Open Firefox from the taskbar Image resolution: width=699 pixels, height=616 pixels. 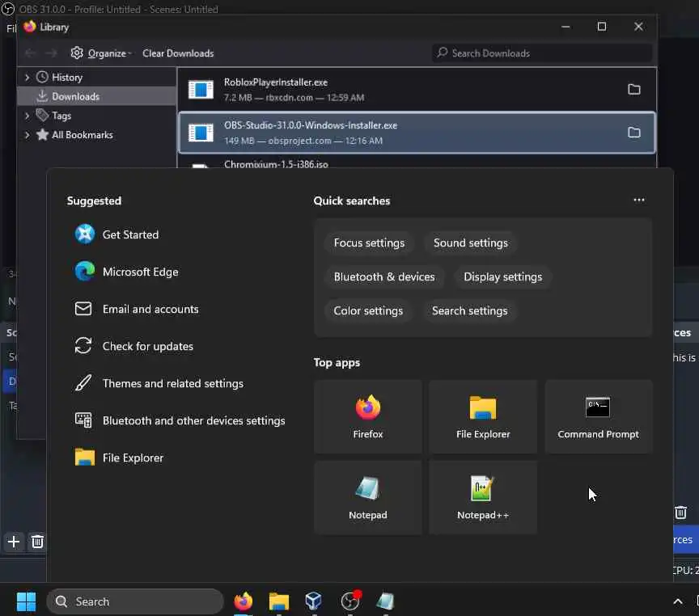click(244, 601)
